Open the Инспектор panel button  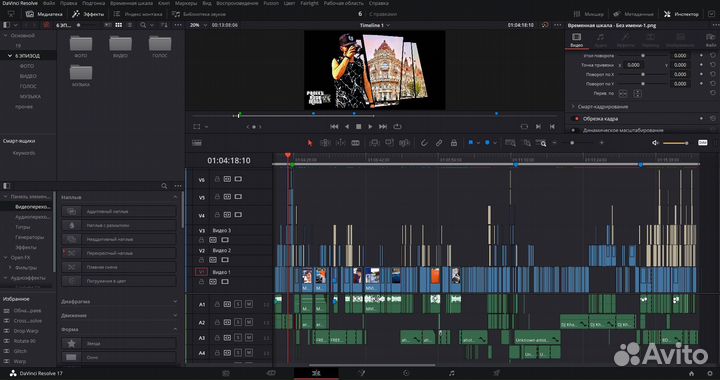[681, 14]
